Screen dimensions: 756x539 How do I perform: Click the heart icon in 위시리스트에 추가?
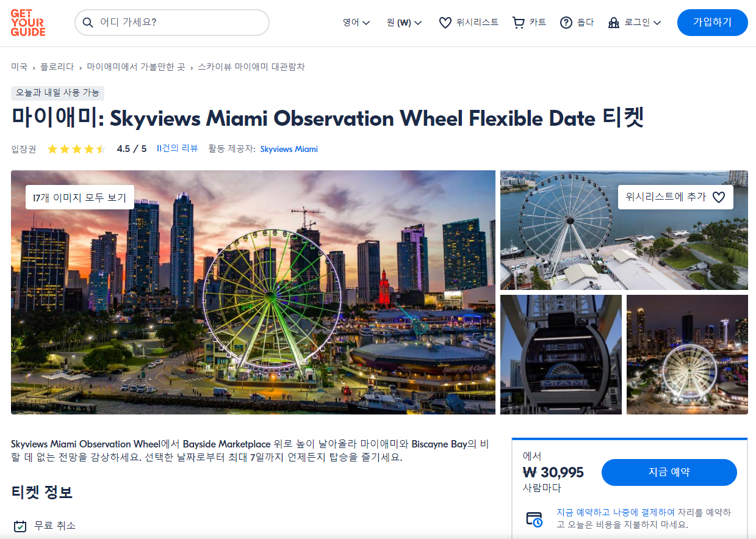point(719,197)
